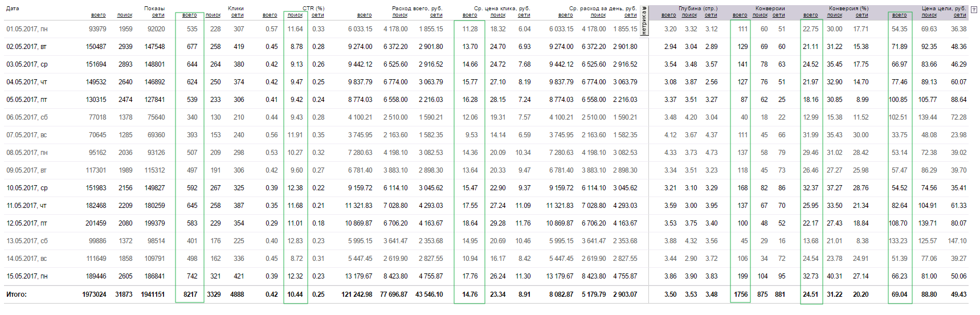The image size is (980, 315).
Task: Click impressions value 201459 for 12.05.2017
Action: [96, 223]
